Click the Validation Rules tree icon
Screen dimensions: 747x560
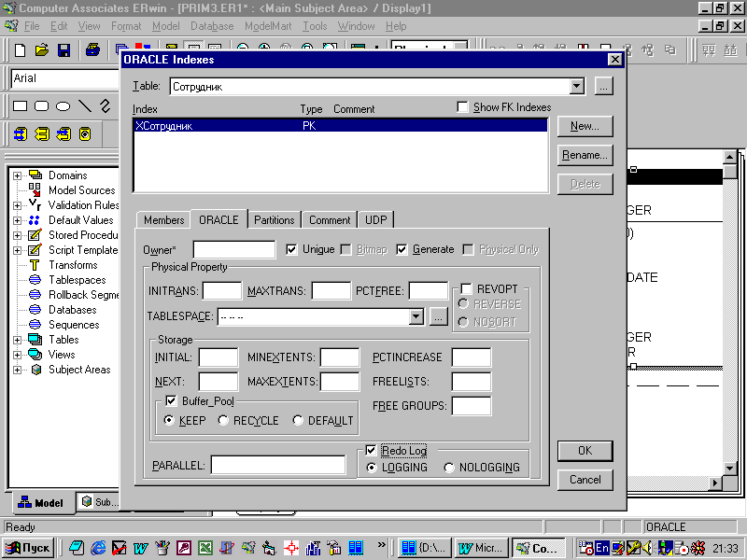35,204
